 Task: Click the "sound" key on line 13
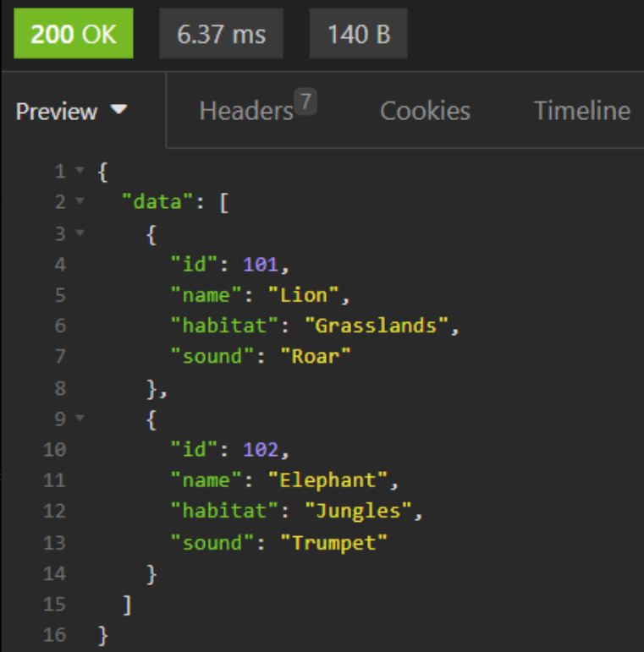tap(212, 543)
